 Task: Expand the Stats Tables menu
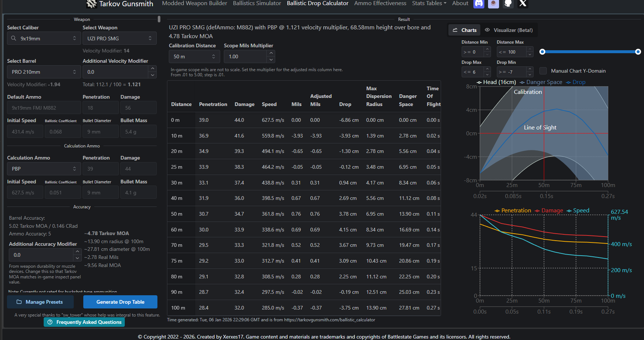[x=429, y=3]
